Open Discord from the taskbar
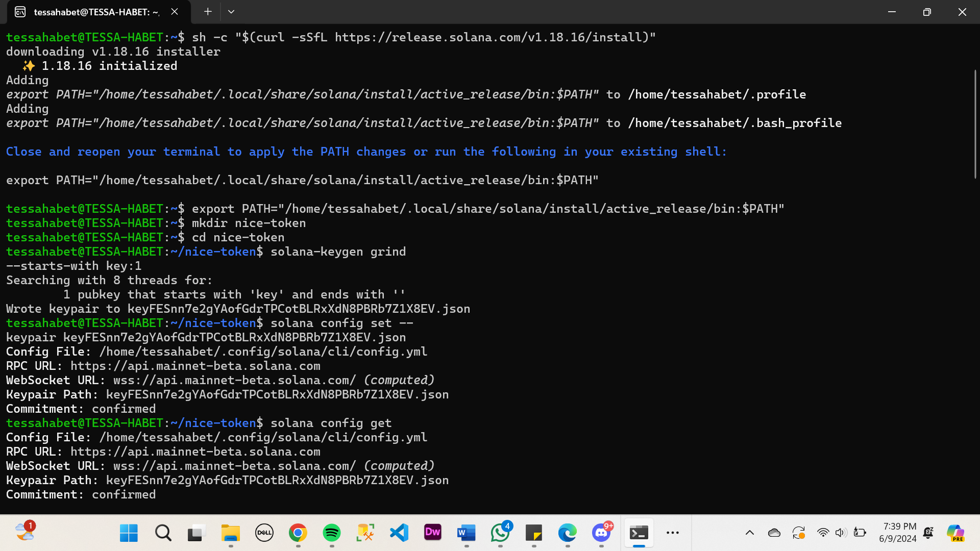The width and height of the screenshot is (980, 551). [x=601, y=533]
